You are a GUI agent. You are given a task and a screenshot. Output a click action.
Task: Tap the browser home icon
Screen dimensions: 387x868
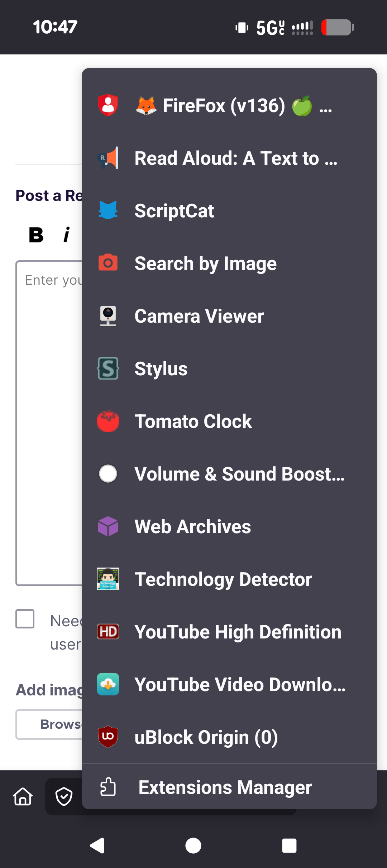click(x=23, y=796)
